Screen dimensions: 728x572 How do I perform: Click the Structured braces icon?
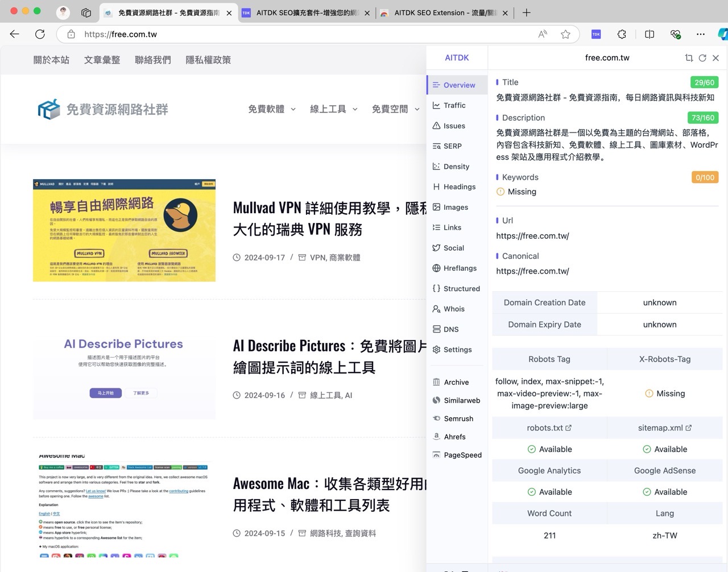click(436, 288)
